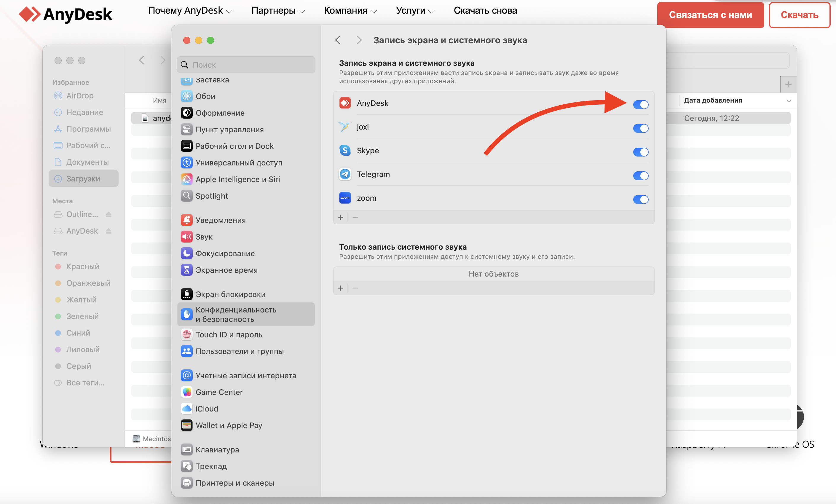Screen dimensions: 836x504
Task: Open Game Center icon
Action: click(186, 392)
